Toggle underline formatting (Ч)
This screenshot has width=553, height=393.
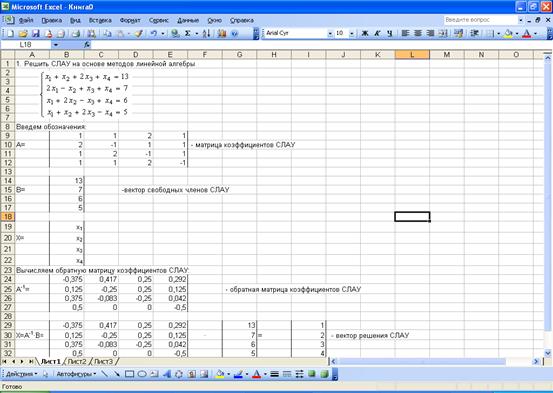click(x=389, y=34)
